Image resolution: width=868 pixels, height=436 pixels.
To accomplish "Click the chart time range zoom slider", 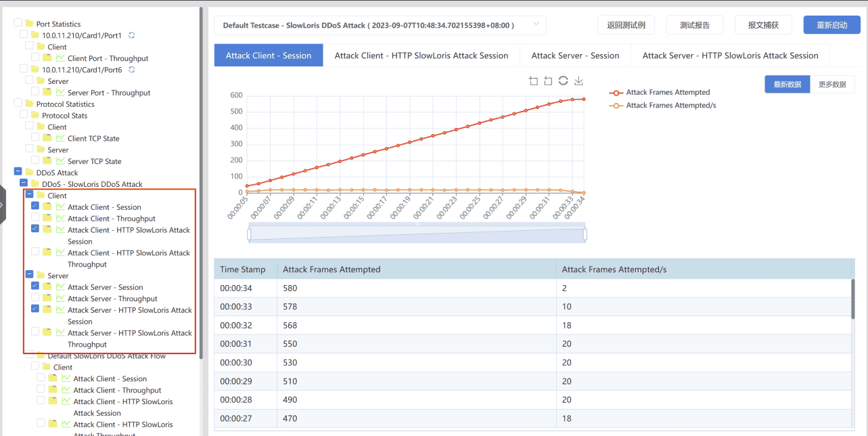I will pos(417,234).
